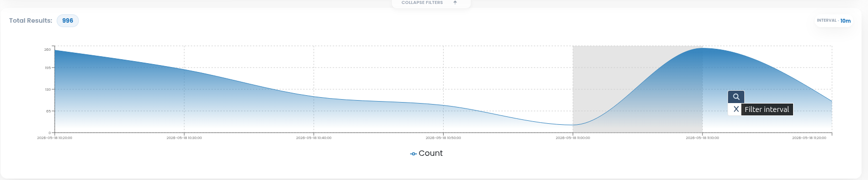Click the 10:20:00 x-axis tick label
The height and width of the screenshot is (180, 868).
(x=55, y=138)
